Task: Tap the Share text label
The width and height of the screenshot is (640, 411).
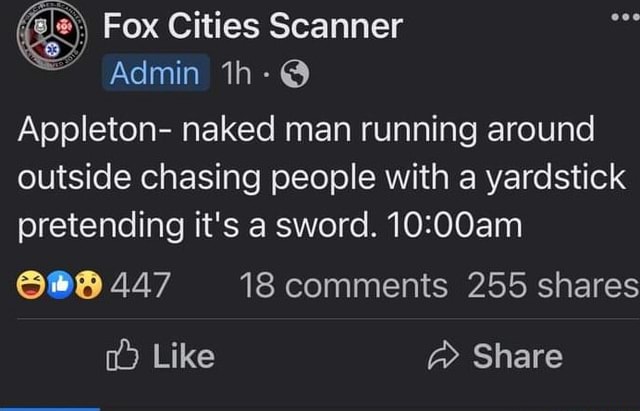Action: click(518, 356)
